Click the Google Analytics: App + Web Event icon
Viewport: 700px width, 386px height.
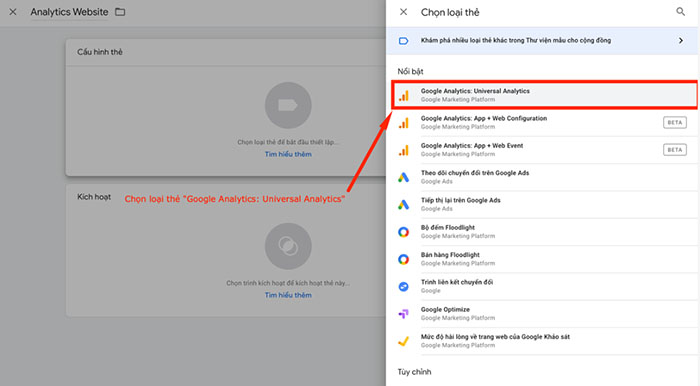[404, 150]
